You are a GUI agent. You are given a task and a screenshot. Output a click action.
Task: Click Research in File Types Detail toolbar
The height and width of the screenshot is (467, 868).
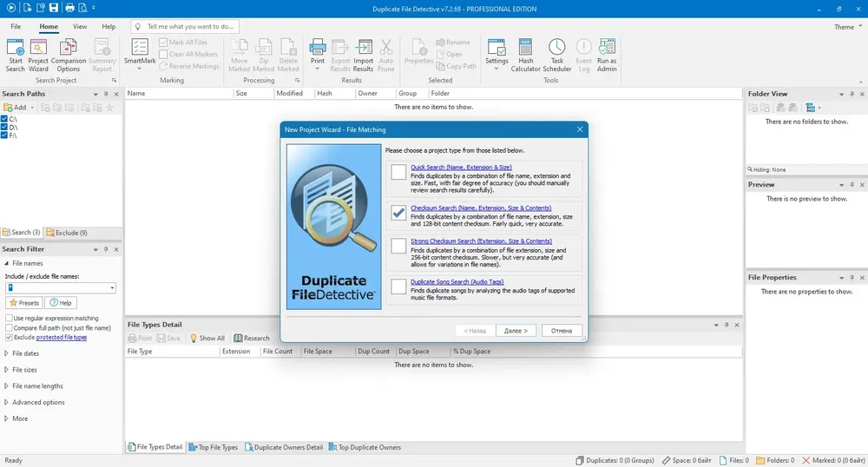point(252,338)
